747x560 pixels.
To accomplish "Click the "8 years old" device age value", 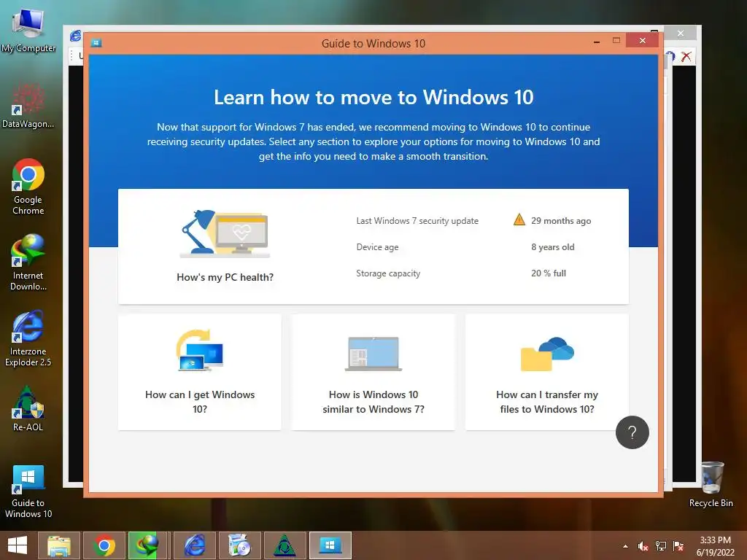I will (x=553, y=247).
